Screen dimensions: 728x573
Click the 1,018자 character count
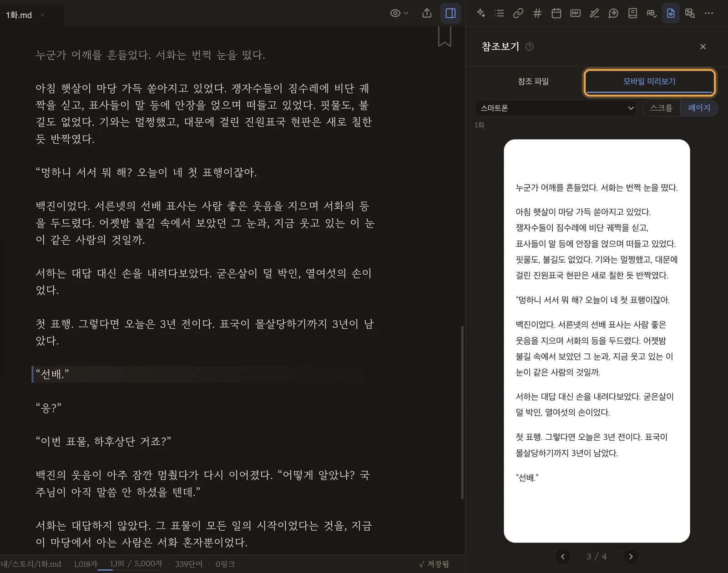tap(86, 564)
